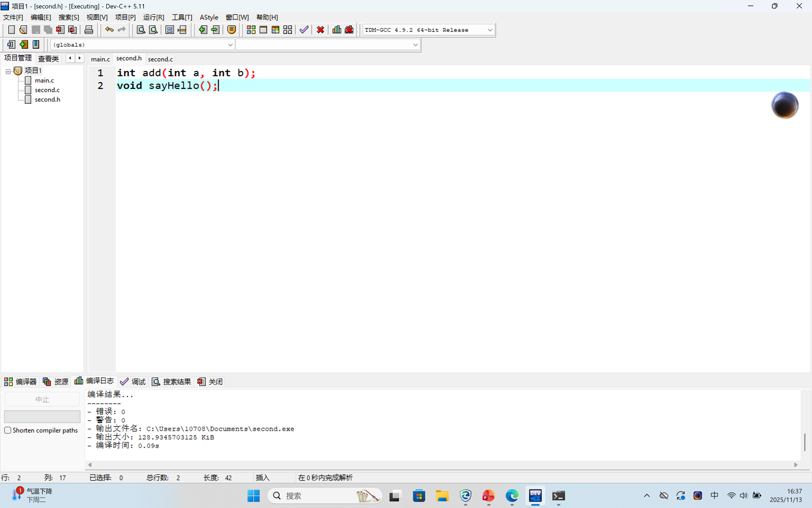812x508 pixels.
Task: Click the Goto Line toolbar icon
Action: click(182, 30)
